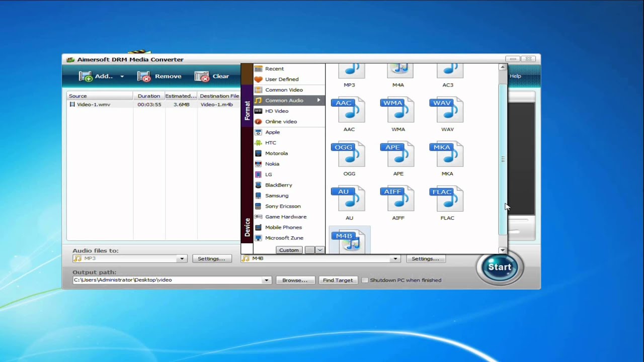Click the Remove toolbar button
644x362 pixels.
159,76
